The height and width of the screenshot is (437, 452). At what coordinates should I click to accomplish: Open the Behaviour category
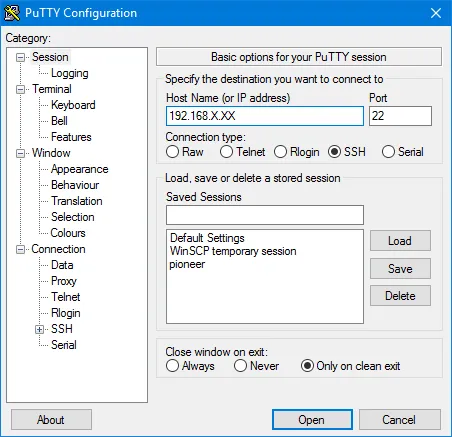point(75,185)
